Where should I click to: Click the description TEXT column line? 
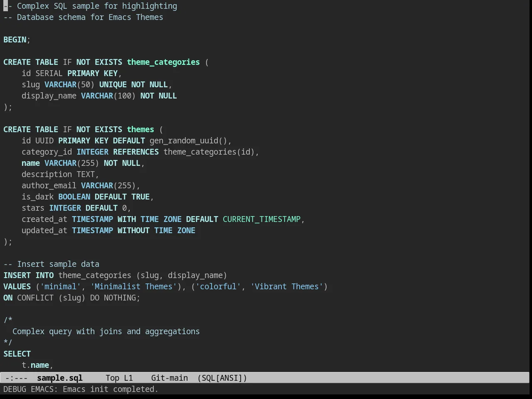tap(60, 174)
